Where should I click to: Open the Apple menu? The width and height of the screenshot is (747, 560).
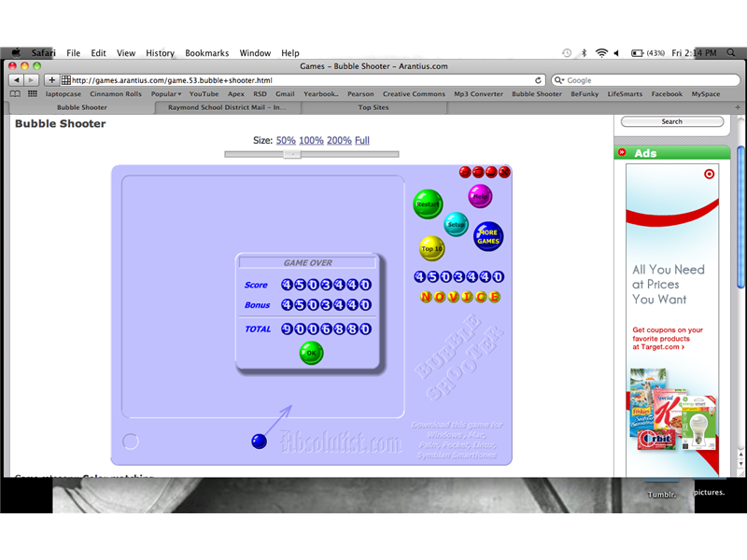[x=16, y=52]
